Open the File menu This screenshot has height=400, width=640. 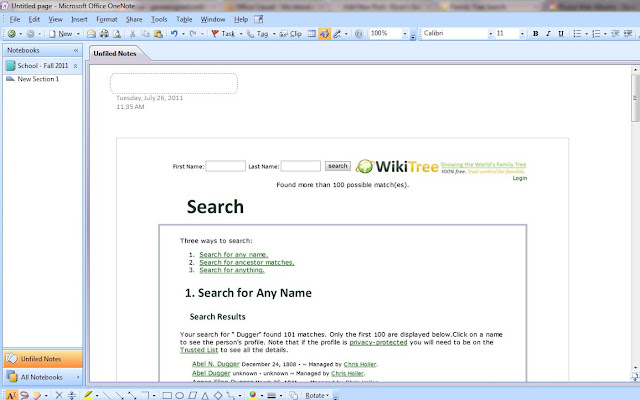click(x=15, y=19)
